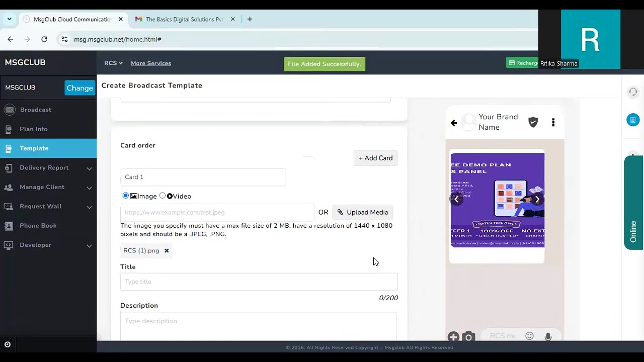Reload the page with browser refresh button

pyautogui.click(x=44, y=39)
